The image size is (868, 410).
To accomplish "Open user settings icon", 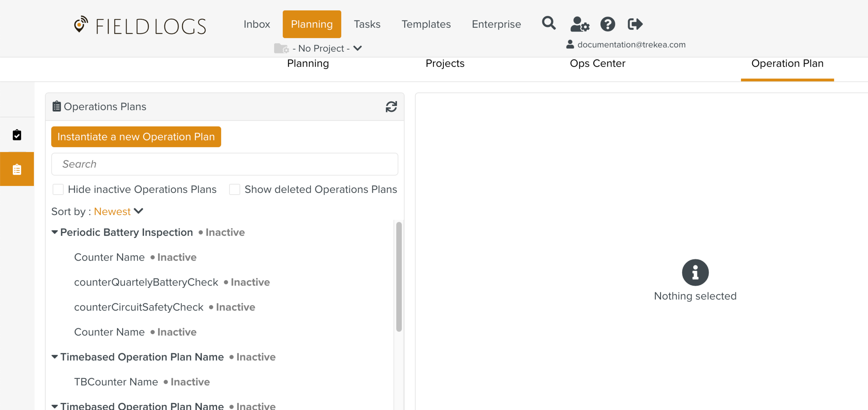I will 579,24.
